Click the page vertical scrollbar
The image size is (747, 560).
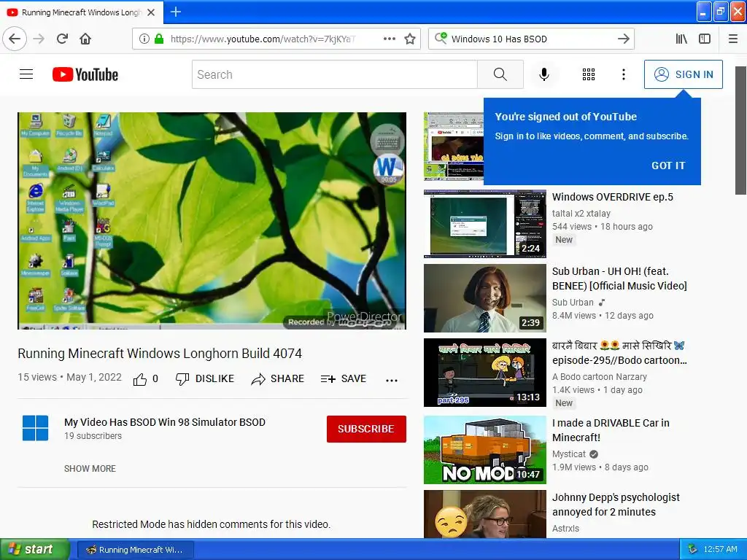740,131
